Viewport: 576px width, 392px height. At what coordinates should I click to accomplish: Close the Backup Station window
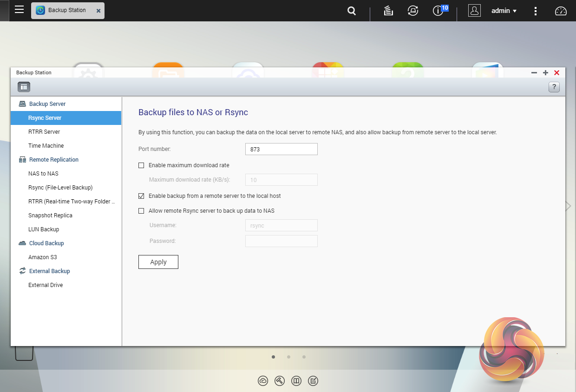[x=556, y=73]
